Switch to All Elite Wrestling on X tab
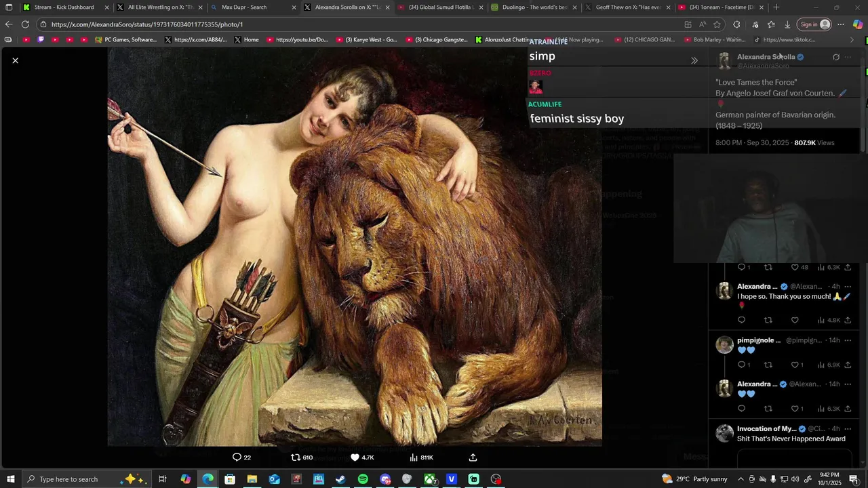 coord(160,7)
